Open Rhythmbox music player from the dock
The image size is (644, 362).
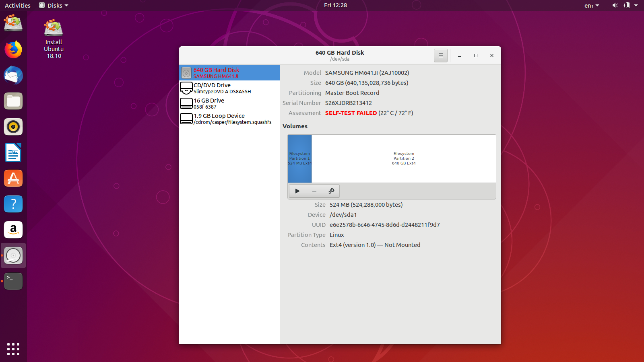(x=13, y=127)
